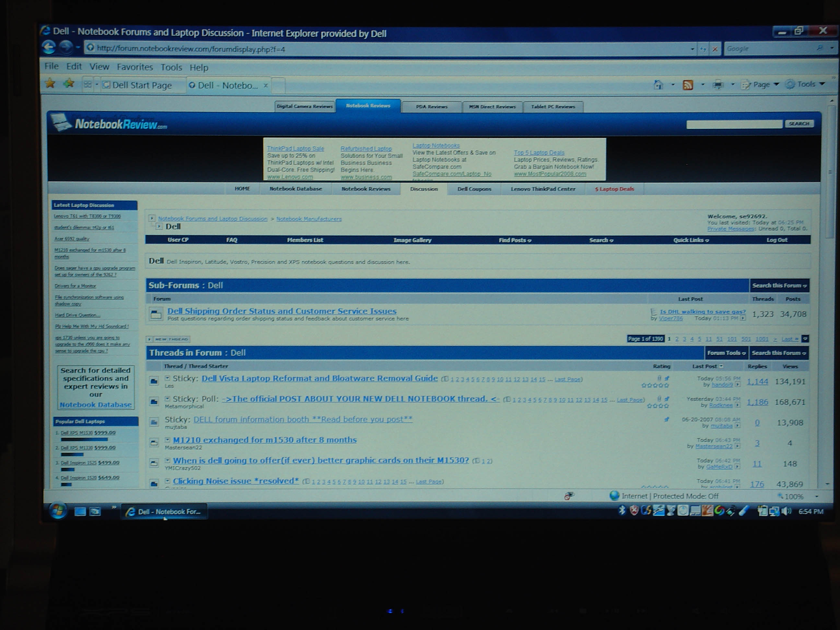The image size is (840, 630).
Task: Open the search provider dropdown arrow
Action: pyautogui.click(x=832, y=48)
